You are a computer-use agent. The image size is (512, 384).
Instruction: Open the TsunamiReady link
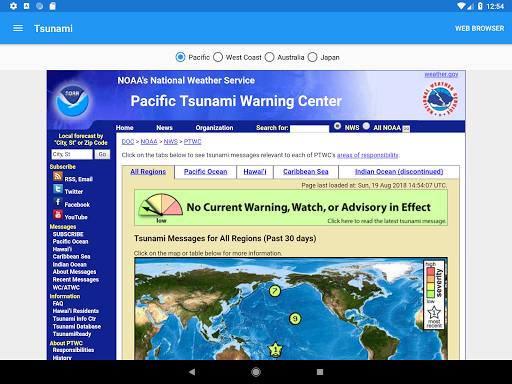point(72,334)
